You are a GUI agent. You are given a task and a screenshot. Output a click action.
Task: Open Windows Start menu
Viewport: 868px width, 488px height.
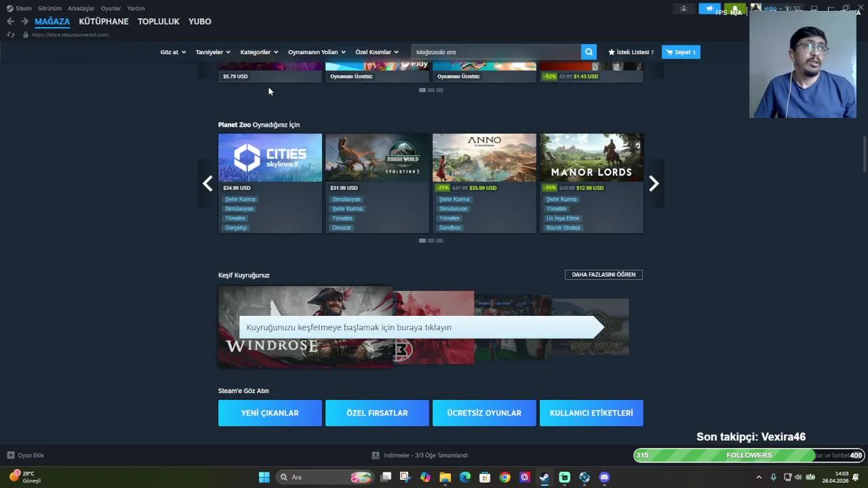pos(264,477)
